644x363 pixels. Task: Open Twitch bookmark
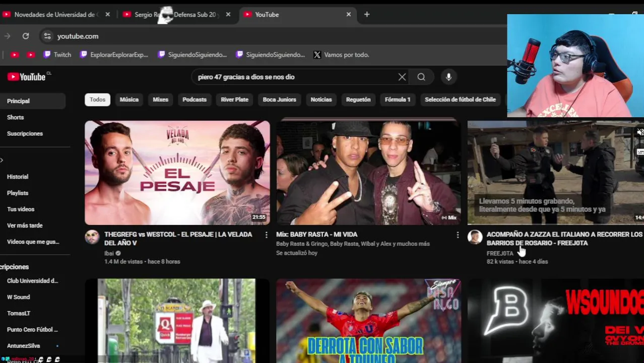[x=57, y=55]
